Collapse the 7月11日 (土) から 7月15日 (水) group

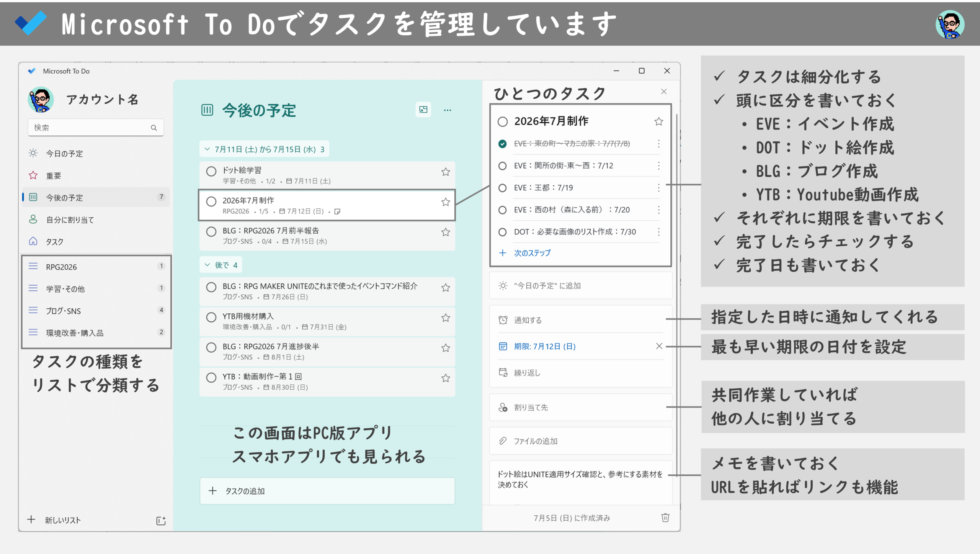click(x=264, y=149)
